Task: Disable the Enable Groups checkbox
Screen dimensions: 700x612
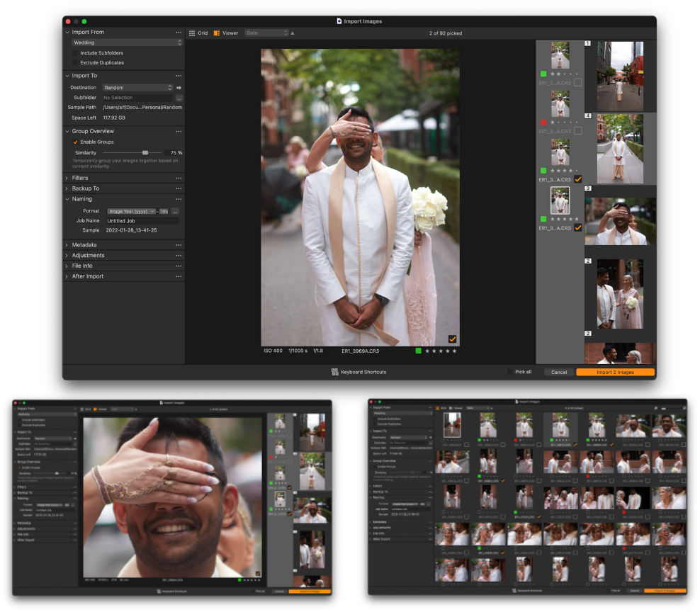Action: click(x=75, y=142)
